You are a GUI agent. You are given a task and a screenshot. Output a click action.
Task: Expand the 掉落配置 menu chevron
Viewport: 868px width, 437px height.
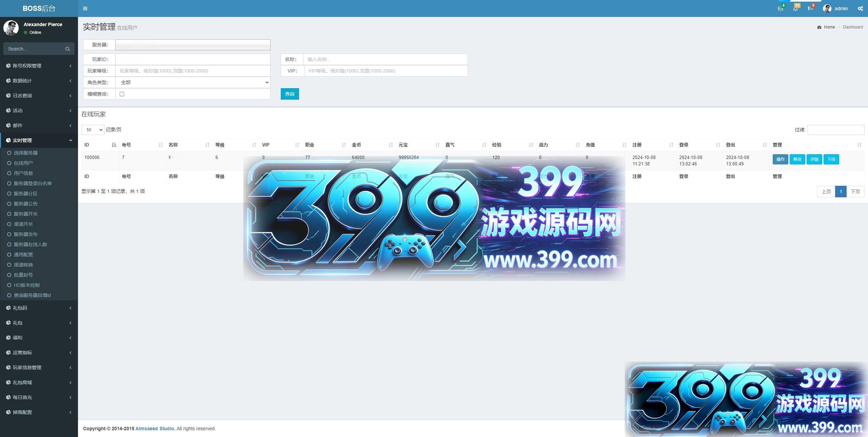point(71,412)
